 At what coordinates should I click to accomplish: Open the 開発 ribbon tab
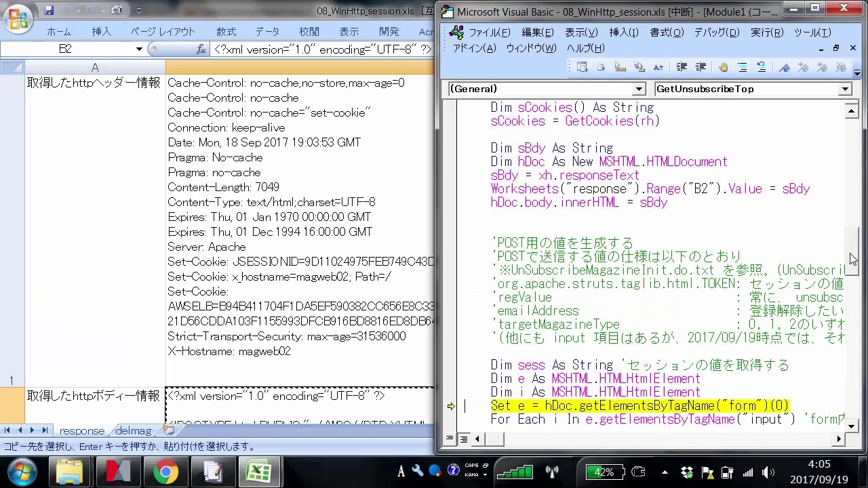click(389, 32)
